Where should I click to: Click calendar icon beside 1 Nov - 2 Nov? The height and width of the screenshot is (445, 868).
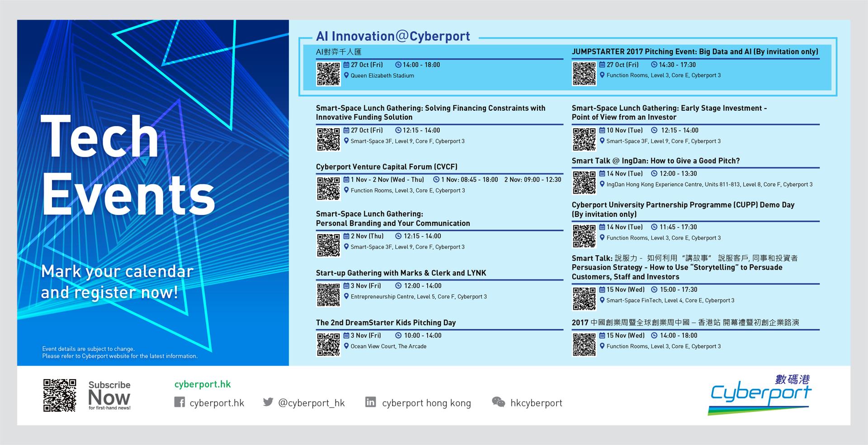click(346, 179)
